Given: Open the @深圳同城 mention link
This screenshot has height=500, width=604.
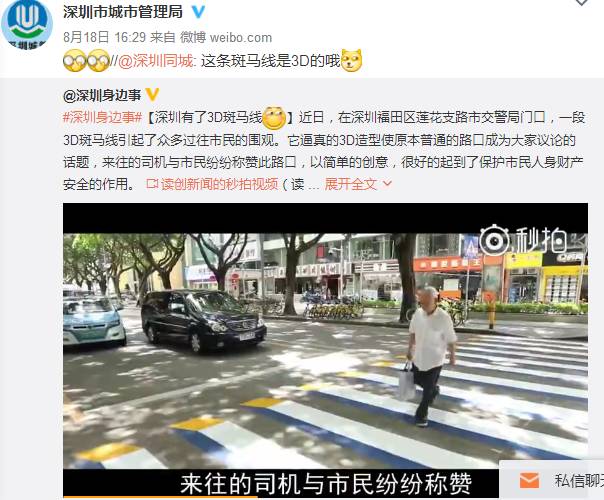Looking at the screenshot, I should (155, 61).
